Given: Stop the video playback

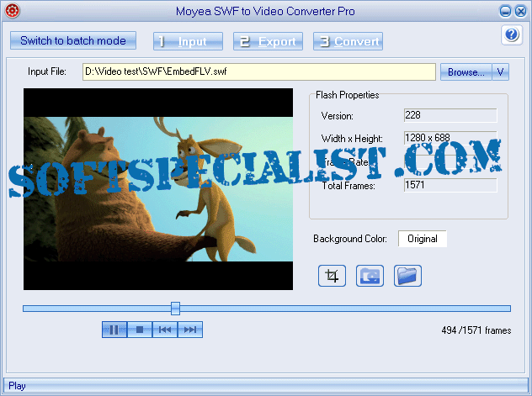Looking at the screenshot, I should tap(140, 330).
